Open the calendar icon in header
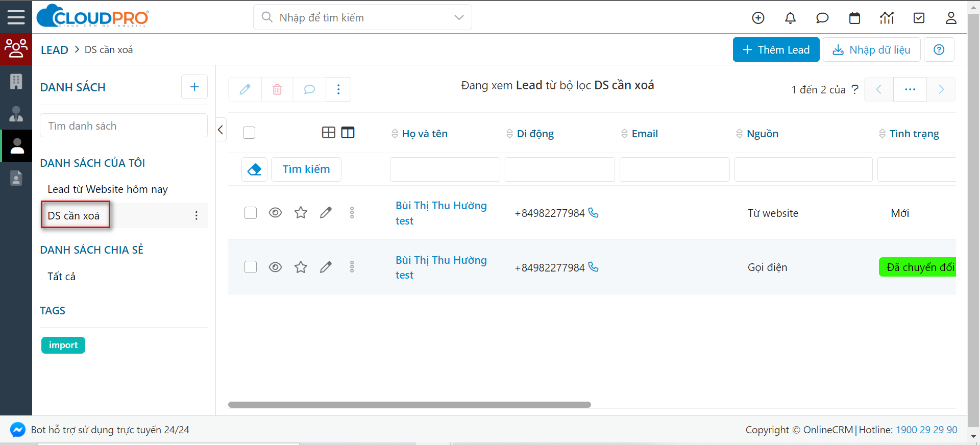The image size is (980, 445). (854, 18)
